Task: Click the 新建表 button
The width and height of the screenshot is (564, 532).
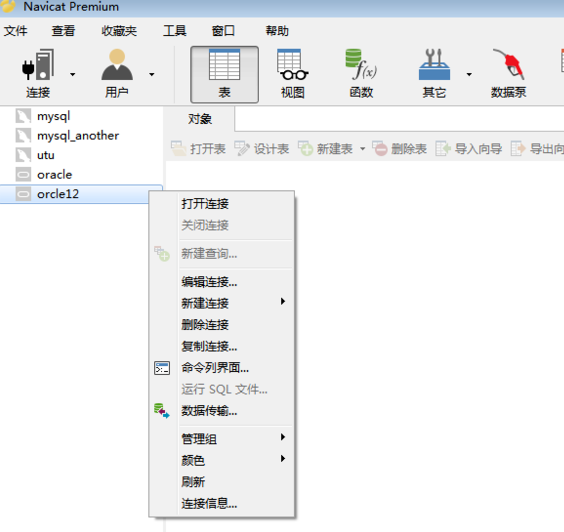Action: 326,148
